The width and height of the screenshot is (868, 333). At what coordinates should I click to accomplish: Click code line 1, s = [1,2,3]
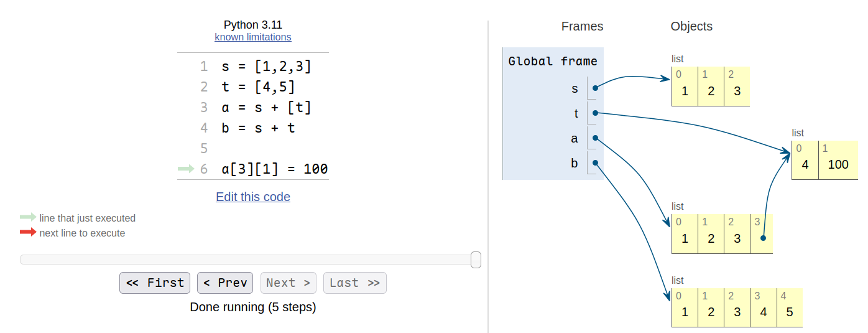(x=266, y=67)
